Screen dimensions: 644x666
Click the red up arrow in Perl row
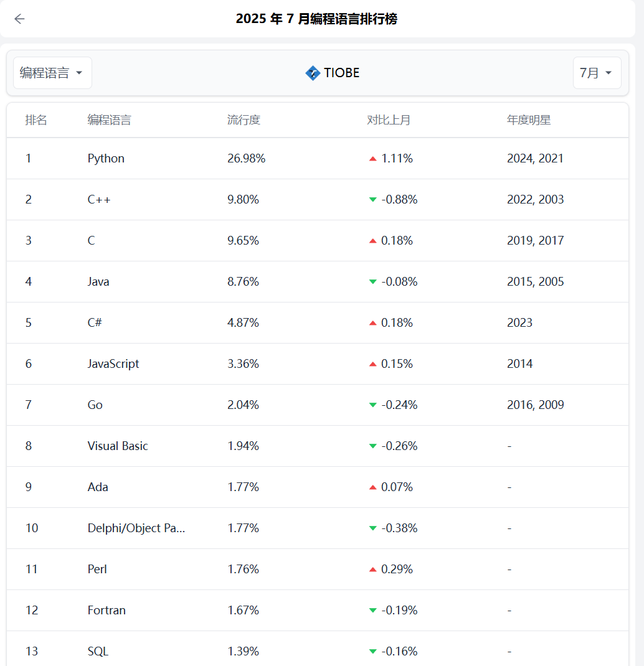click(373, 570)
